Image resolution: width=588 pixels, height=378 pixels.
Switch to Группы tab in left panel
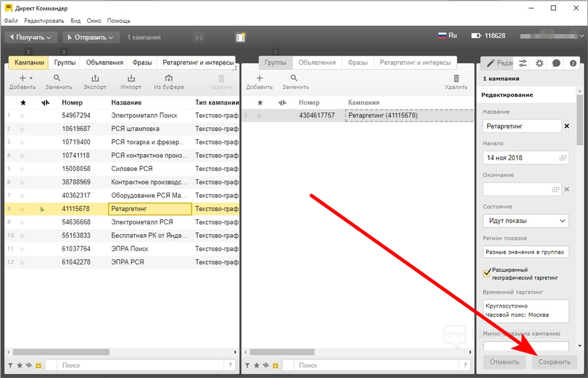point(65,63)
